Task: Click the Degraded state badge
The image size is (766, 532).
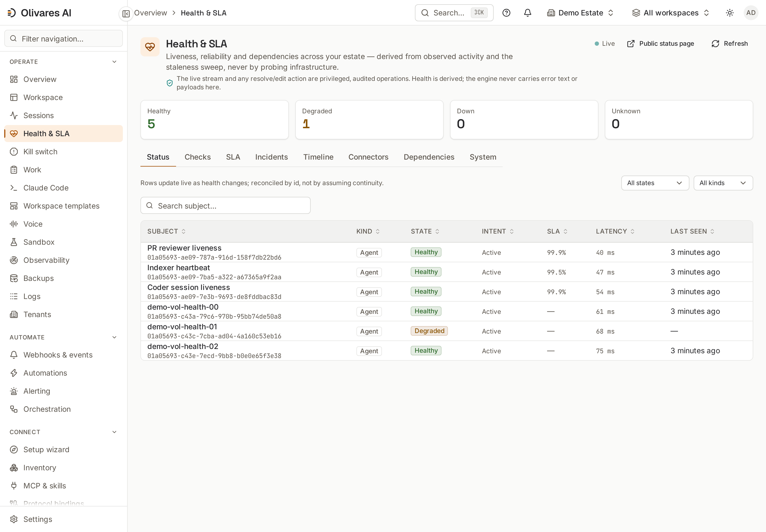Action: (429, 331)
